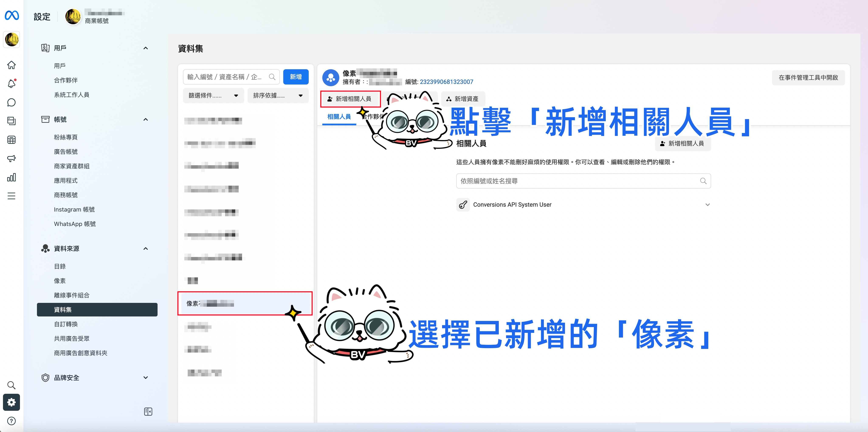Open 離線事件組合 in sidebar
This screenshot has width=868, height=432.
tap(71, 295)
